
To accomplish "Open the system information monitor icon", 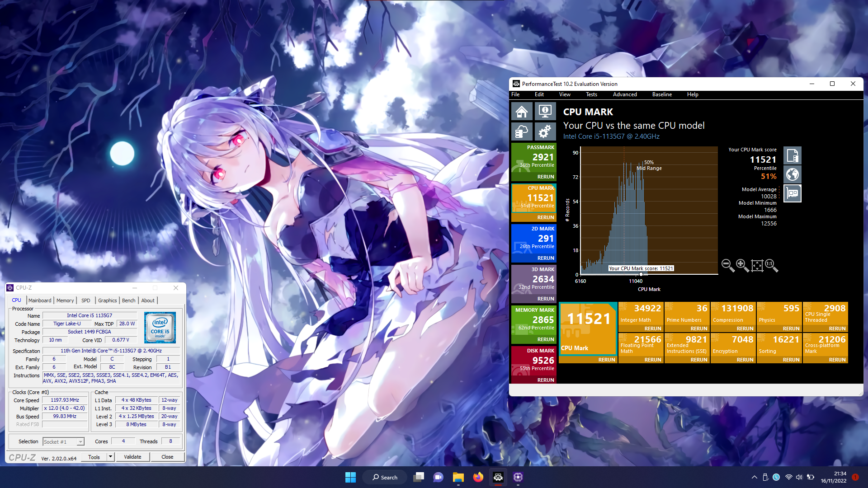I will click(x=545, y=111).
